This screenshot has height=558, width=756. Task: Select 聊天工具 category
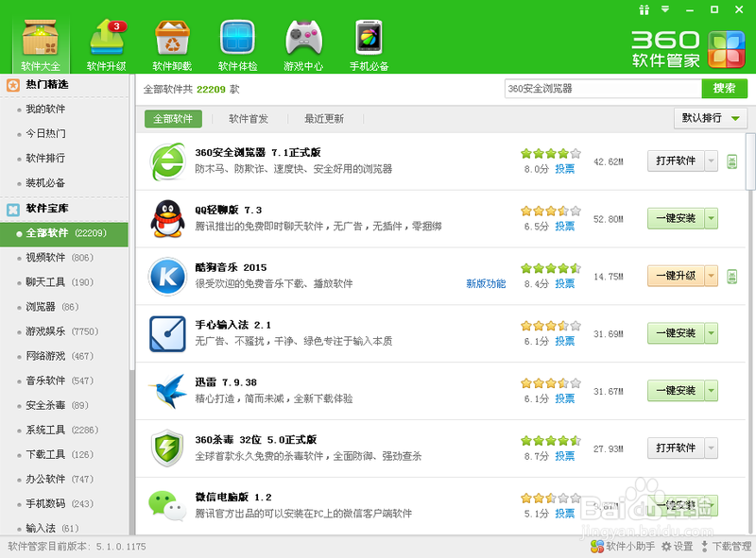pyautogui.click(x=60, y=282)
